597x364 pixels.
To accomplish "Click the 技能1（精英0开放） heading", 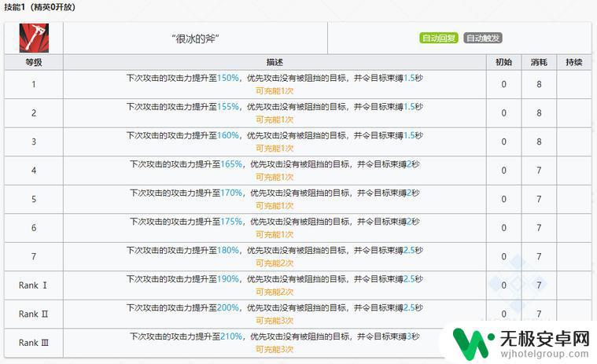I will (39, 7).
